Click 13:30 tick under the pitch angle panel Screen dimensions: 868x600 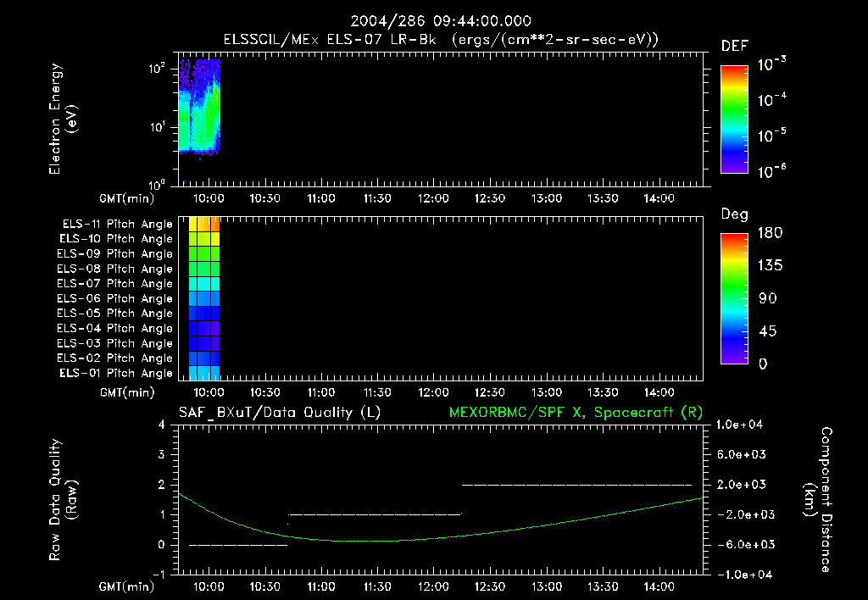pyautogui.click(x=603, y=392)
